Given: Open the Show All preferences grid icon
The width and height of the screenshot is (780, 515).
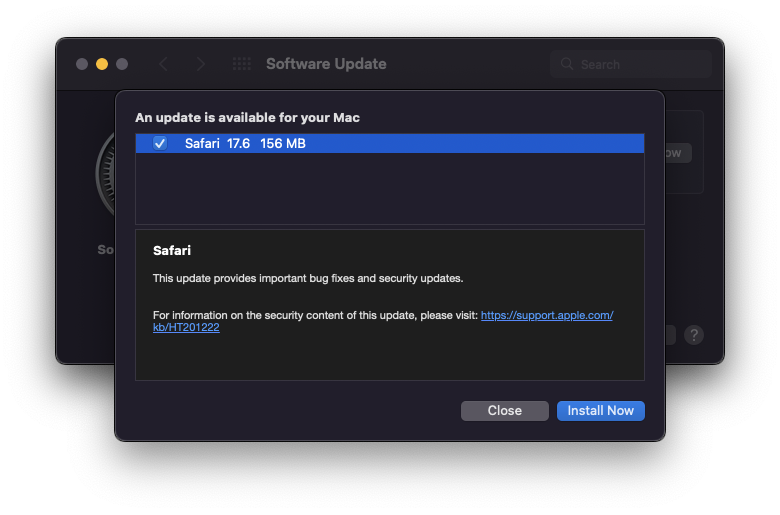Looking at the screenshot, I should point(242,64).
